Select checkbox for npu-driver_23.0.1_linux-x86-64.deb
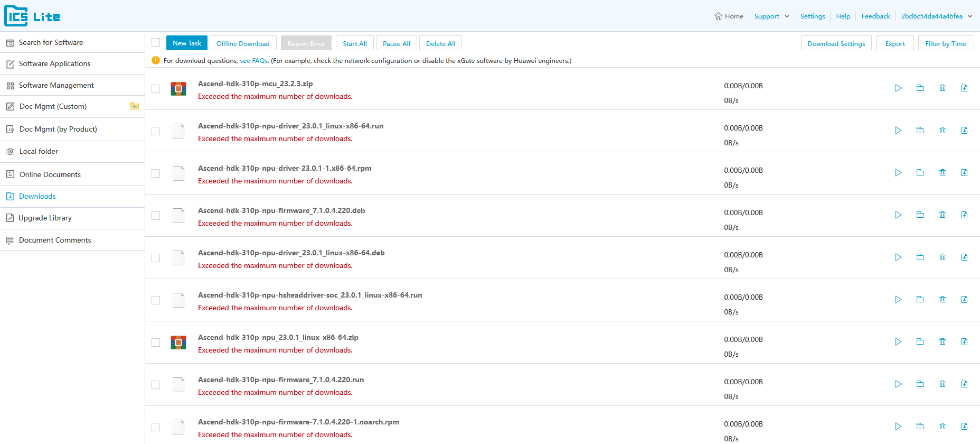Screen dimensions: 980x444 pyautogui.click(x=156, y=258)
